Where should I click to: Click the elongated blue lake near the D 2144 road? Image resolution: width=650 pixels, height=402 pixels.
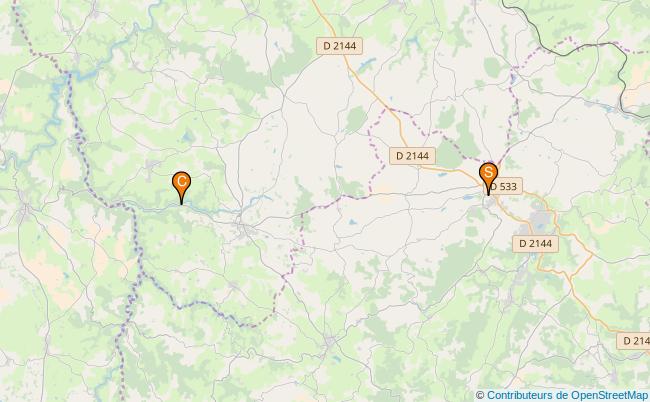[x=366, y=63]
